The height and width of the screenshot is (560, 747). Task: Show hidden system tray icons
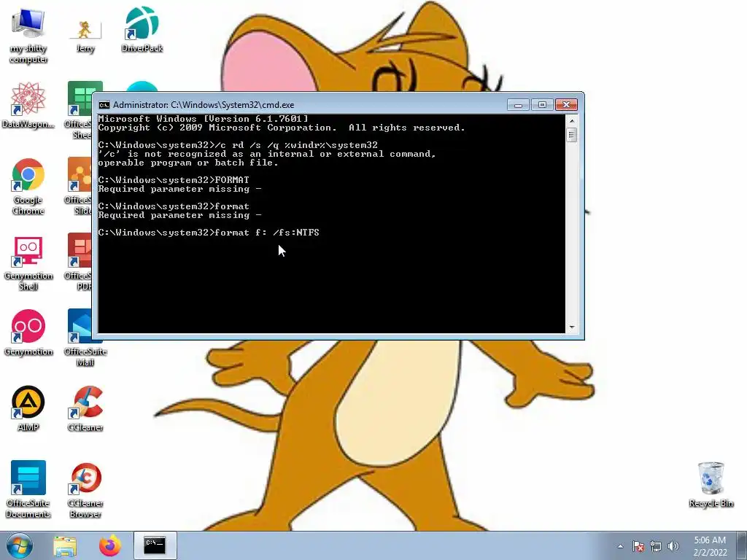[620, 546]
